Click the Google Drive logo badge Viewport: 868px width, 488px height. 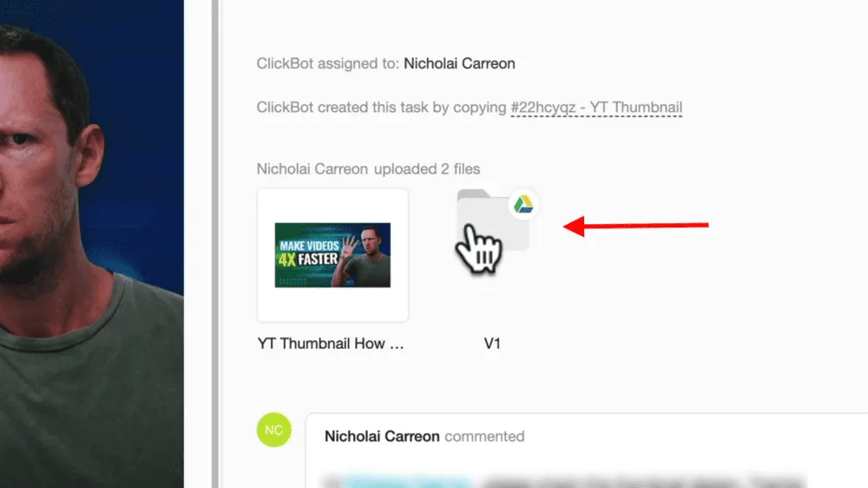[523, 204]
